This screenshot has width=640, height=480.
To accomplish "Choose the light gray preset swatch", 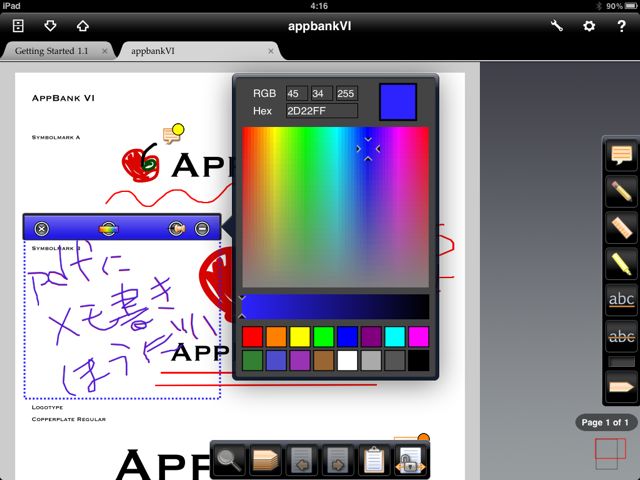I will pyautogui.click(x=371, y=361).
